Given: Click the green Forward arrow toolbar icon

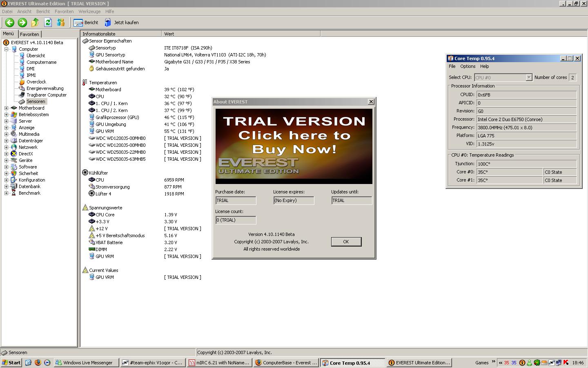Looking at the screenshot, I should (x=22, y=22).
